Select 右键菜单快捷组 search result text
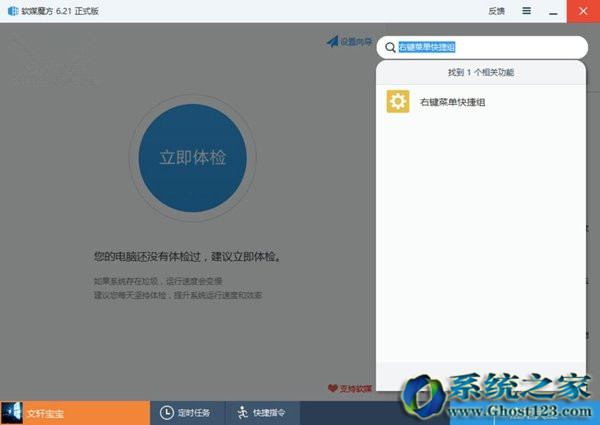 pos(453,102)
